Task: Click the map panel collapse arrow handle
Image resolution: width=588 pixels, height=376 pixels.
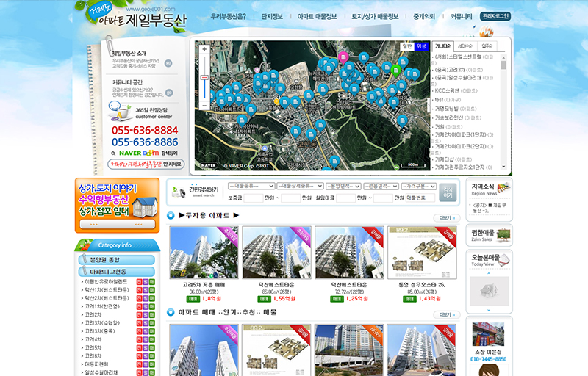Action: [429, 106]
